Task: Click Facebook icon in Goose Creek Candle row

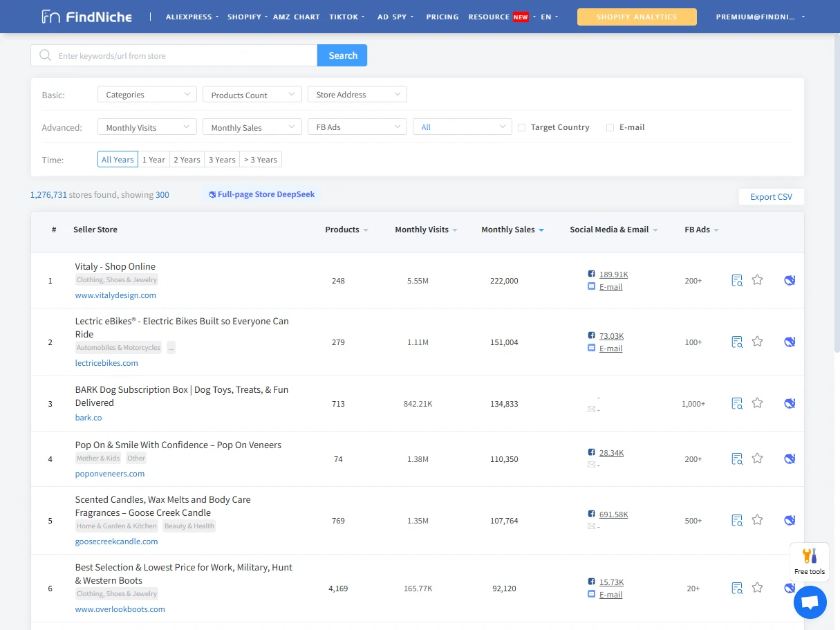Action: pos(591,514)
